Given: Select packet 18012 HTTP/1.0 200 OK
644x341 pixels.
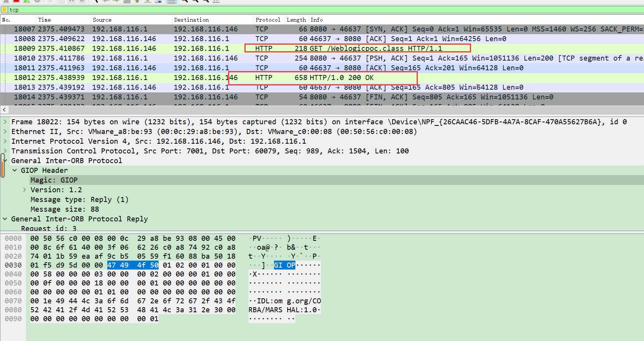Looking at the screenshot, I should (322, 78).
